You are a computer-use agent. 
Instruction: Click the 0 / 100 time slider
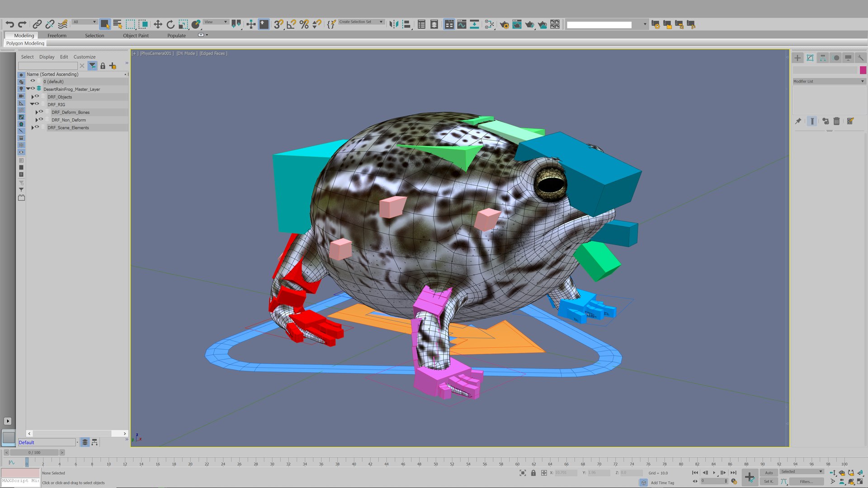click(x=34, y=452)
